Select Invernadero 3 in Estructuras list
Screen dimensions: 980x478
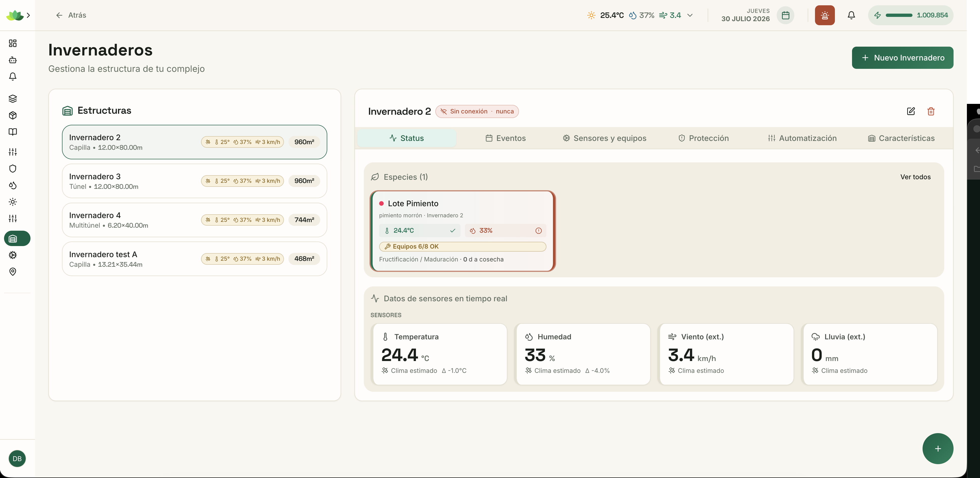(x=194, y=181)
